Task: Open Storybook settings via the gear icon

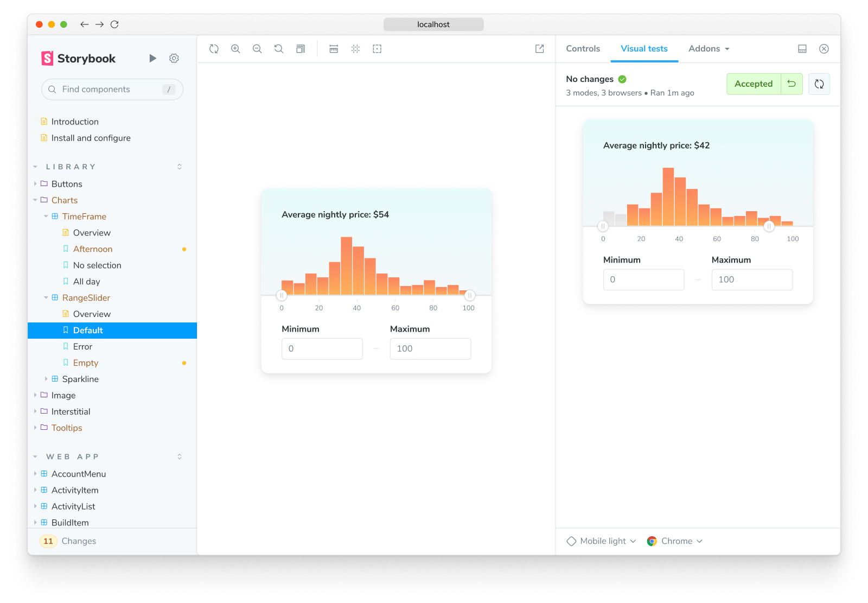Action: 174,58
